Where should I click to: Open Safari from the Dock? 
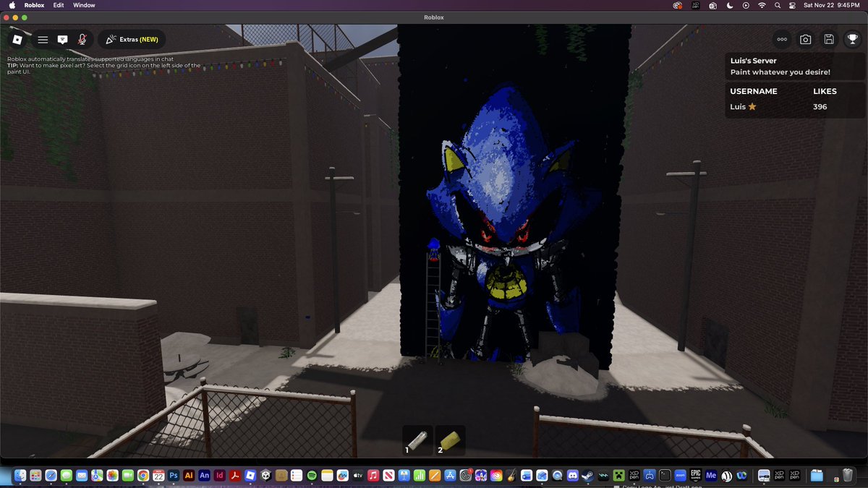tap(51, 476)
